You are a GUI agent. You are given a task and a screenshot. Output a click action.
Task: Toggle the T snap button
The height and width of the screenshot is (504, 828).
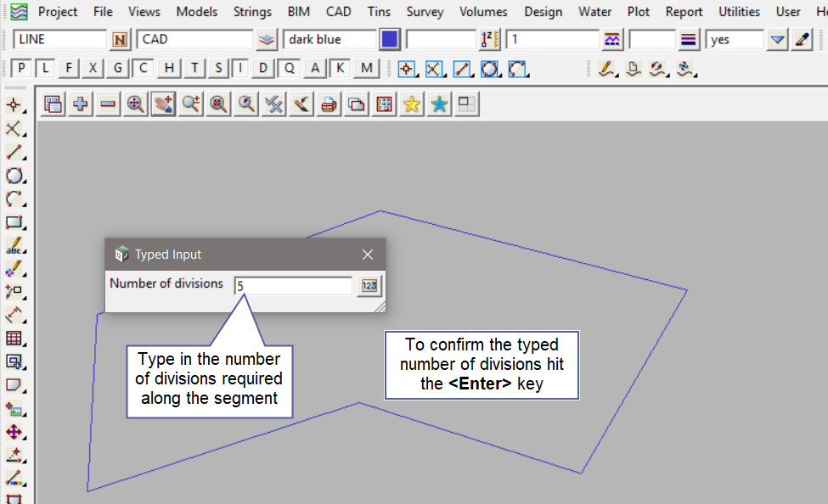pos(194,68)
